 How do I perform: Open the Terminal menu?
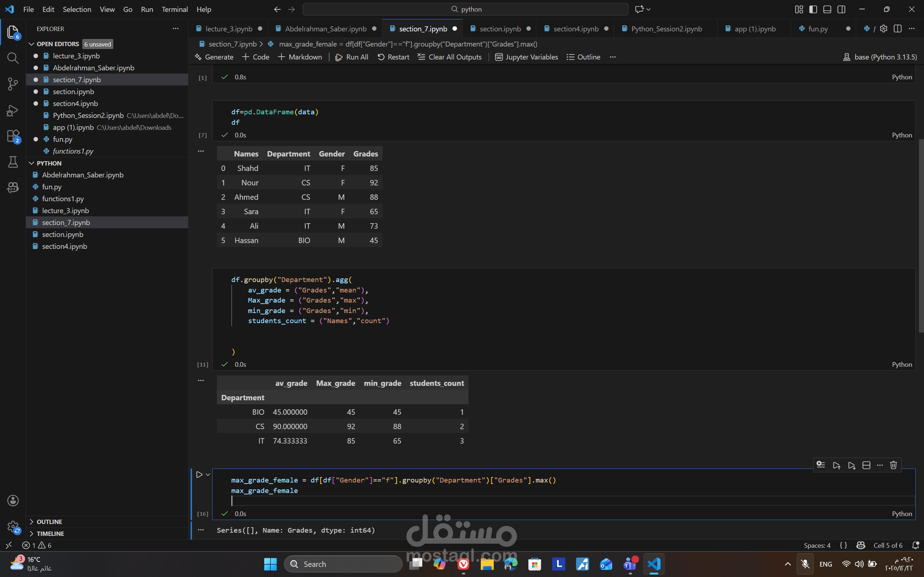pyautogui.click(x=174, y=9)
